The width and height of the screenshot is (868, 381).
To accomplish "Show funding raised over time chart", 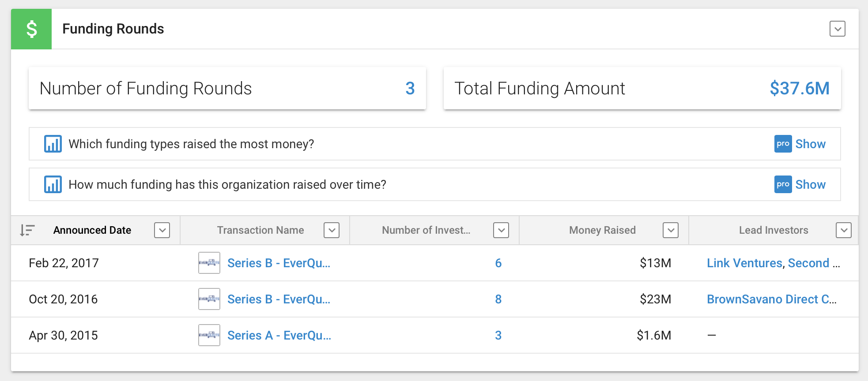I will [x=810, y=184].
